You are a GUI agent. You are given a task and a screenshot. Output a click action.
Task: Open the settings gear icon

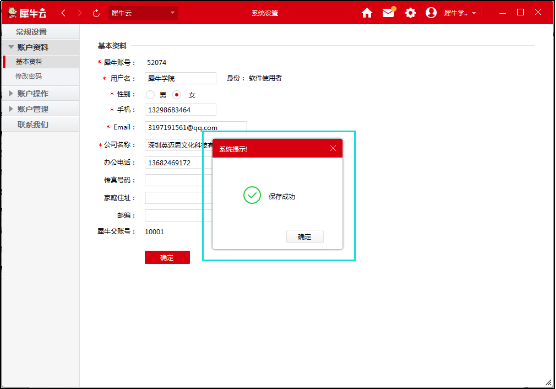[x=410, y=13]
